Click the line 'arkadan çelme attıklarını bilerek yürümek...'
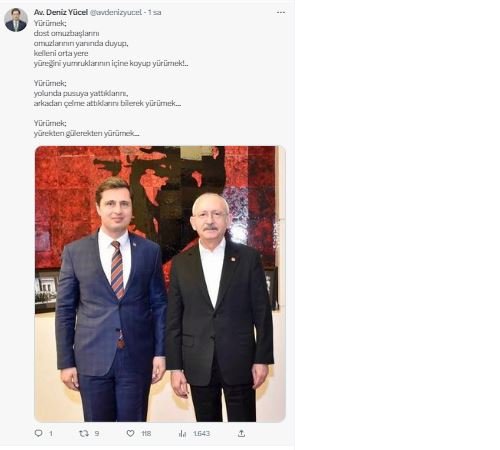 [107, 103]
